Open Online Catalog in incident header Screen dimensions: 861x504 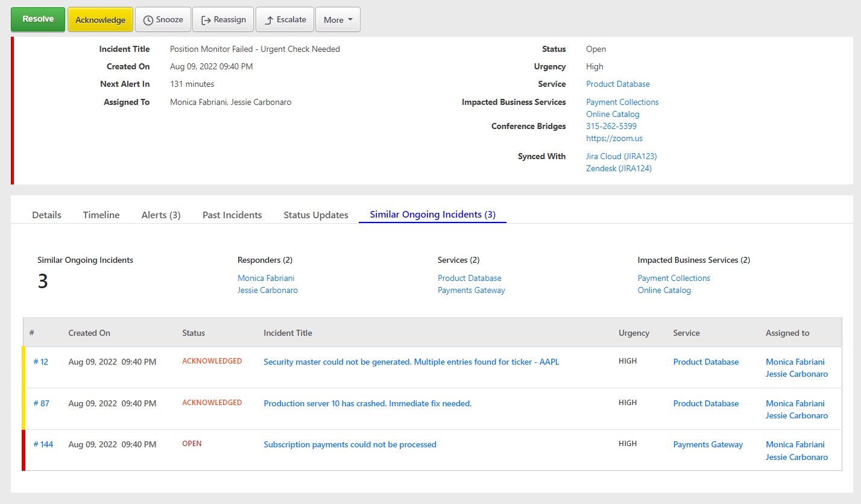[x=613, y=114]
